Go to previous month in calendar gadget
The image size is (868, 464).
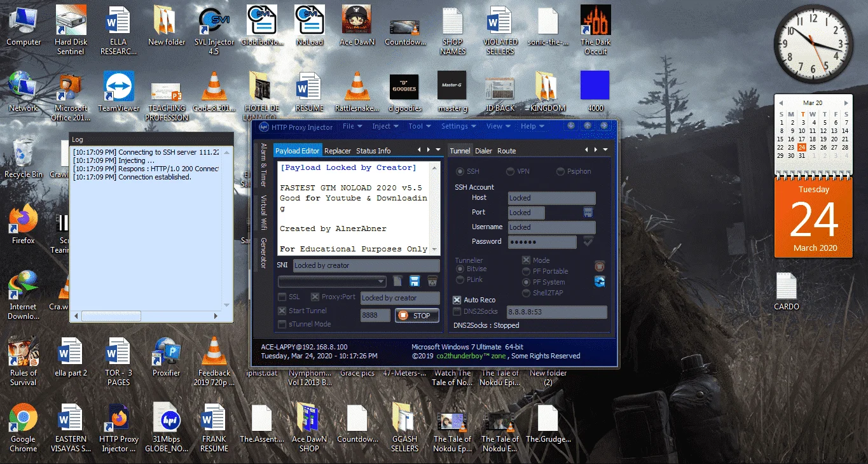(x=780, y=102)
